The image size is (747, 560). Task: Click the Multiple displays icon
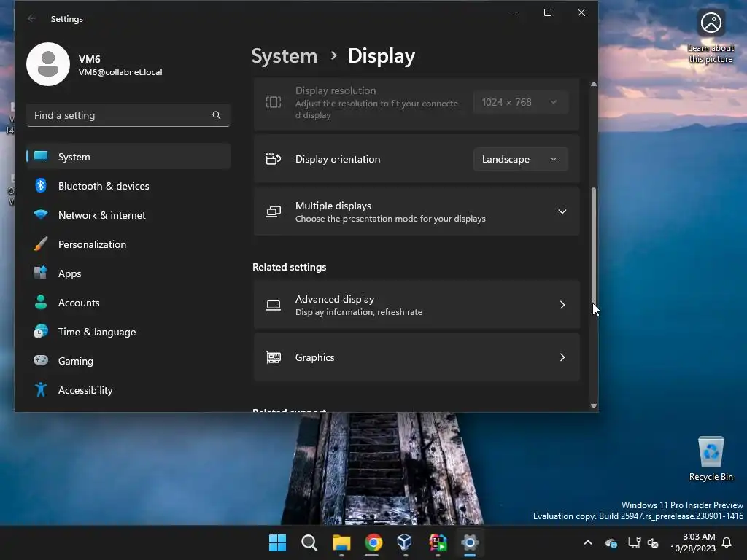(274, 211)
